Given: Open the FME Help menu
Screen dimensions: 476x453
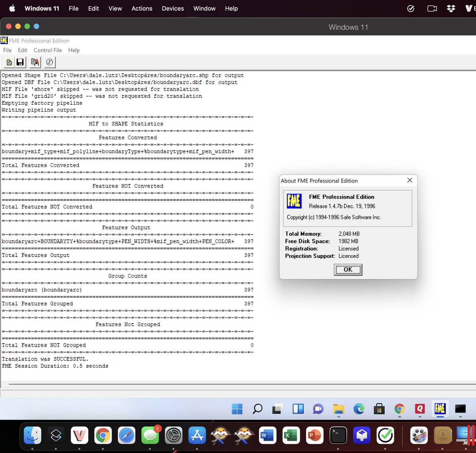Looking at the screenshot, I should pyautogui.click(x=74, y=50).
